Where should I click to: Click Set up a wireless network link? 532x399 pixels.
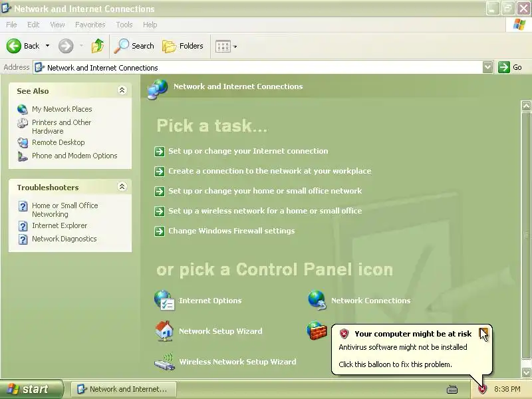pos(265,211)
